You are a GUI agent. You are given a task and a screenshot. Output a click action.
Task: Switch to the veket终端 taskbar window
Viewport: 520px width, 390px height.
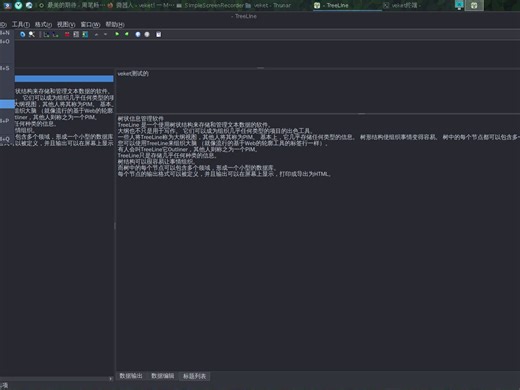coord(402,5)
